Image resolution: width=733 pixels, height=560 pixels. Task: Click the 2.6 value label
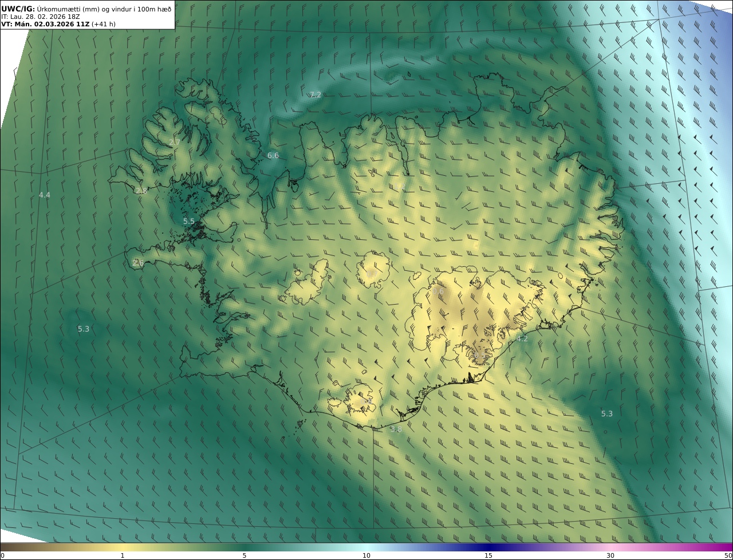point(138,263)
